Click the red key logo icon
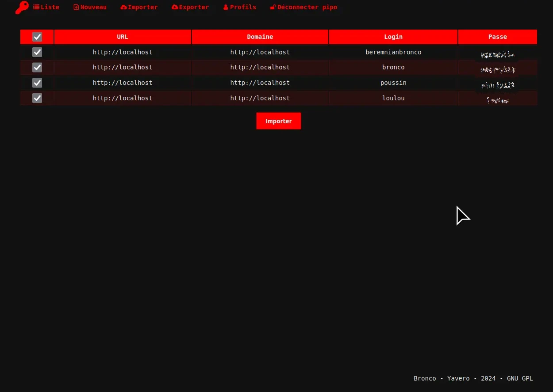This screenshot has height=392, width=553. [22, 8]
